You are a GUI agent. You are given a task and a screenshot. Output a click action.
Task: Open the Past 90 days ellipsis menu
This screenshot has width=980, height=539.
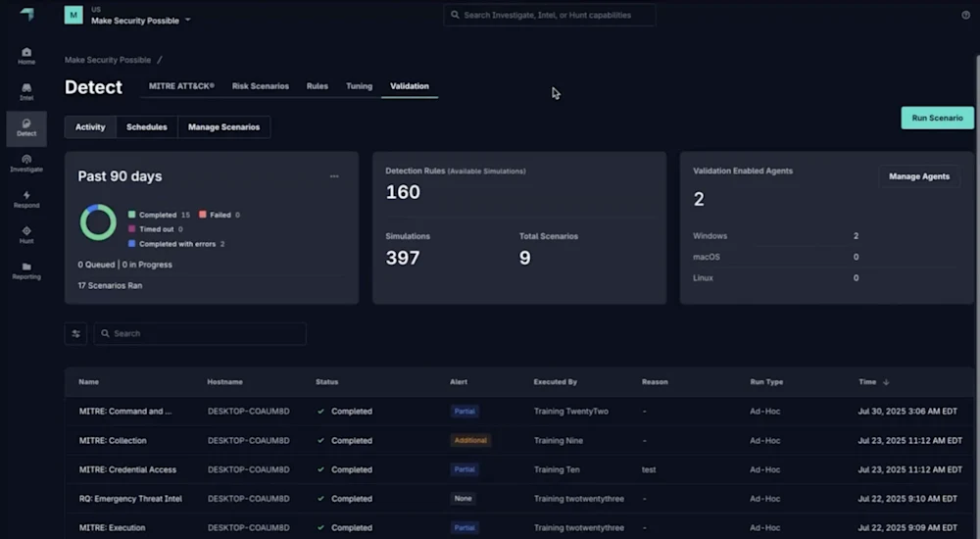pyautogui.click(x=334, y=176)
